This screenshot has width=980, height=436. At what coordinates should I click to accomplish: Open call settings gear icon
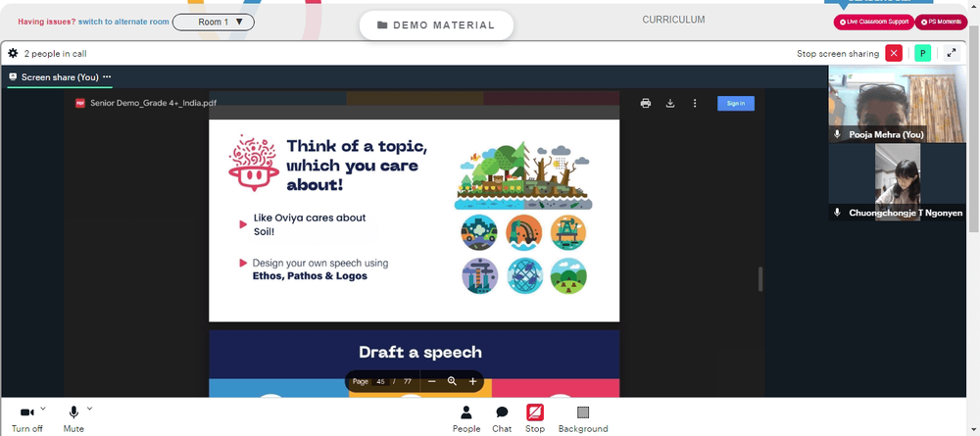click(13, 54)
